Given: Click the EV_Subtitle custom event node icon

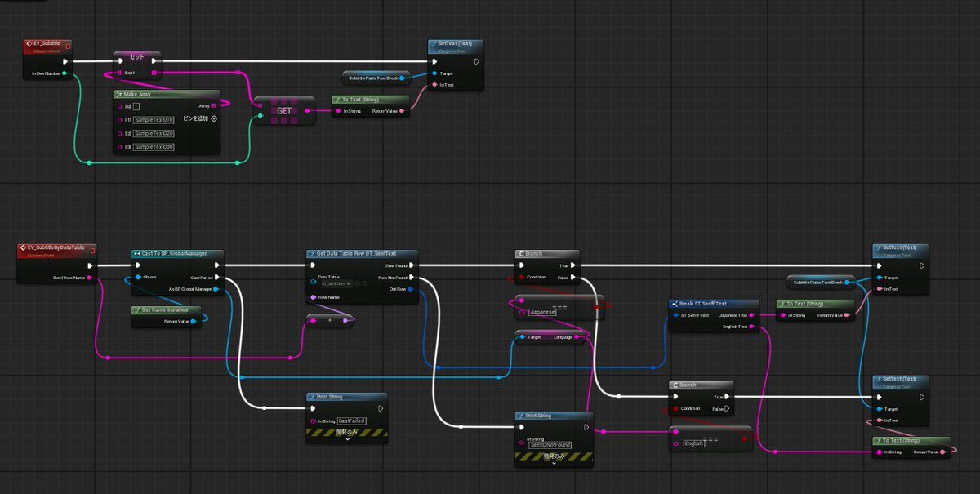Looking at the screenshot, I should coord(28,45).
